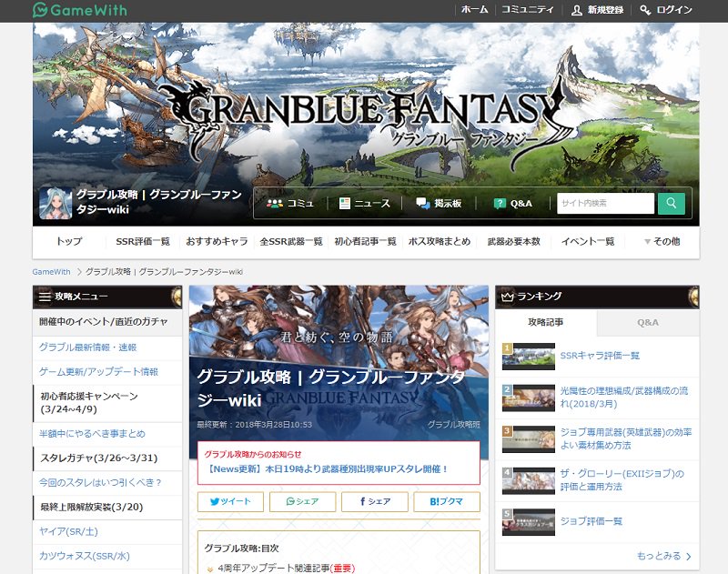Open the 掲示板 speech-bubble icon button
Image resolution: width=728 pixels, height=574 pixels.
coord(439,203)
